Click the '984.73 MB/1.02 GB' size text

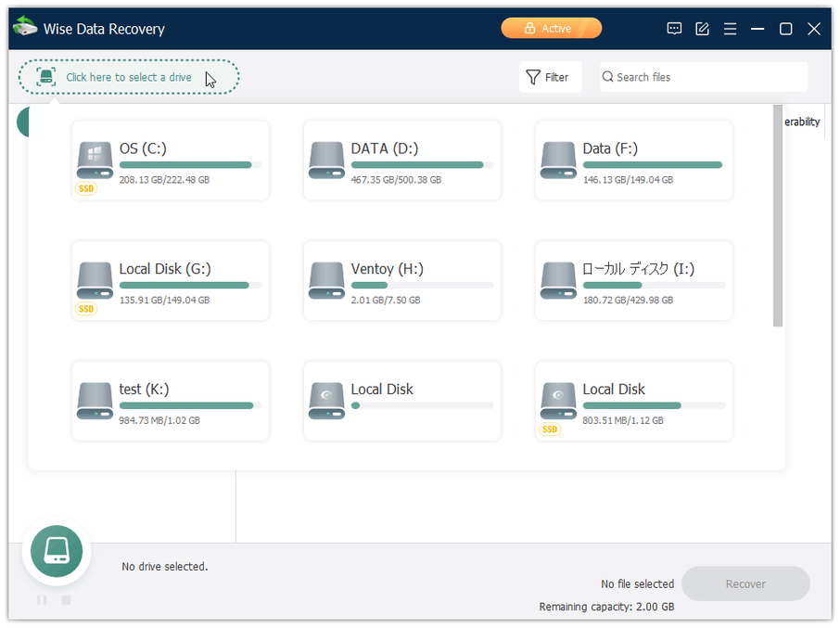click(x=159, y=420)
